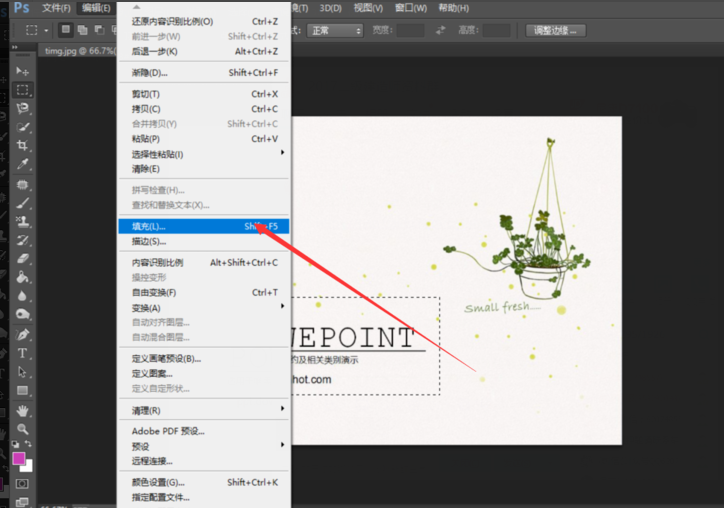The height and width of the screenshot is (508, 724).
Task: Toggle Quick Mask mode icon
Action: point(22,484)
